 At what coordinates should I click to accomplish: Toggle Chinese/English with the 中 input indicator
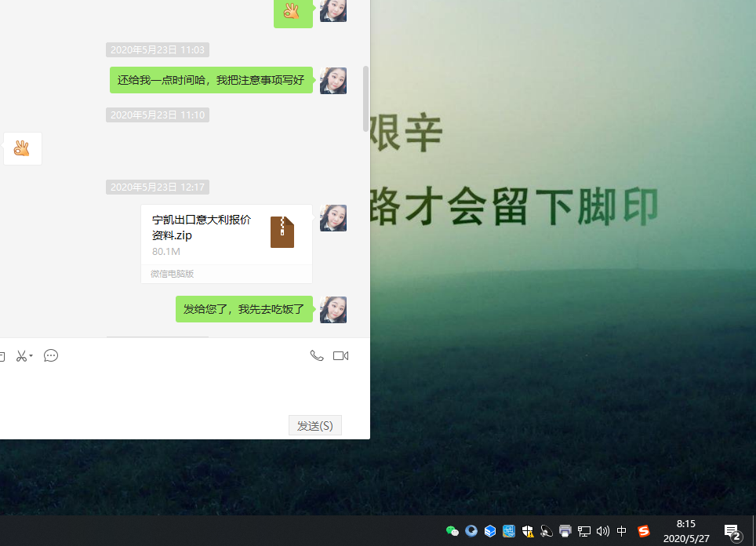click(621, 531)
